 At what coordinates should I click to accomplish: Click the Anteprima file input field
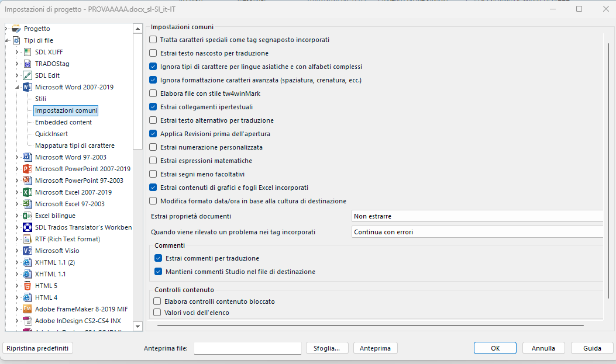click(247, 348)
